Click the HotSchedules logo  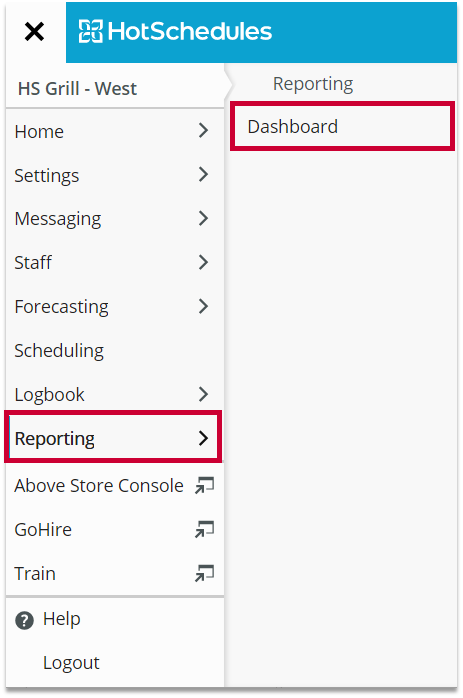tap(175, 32)
